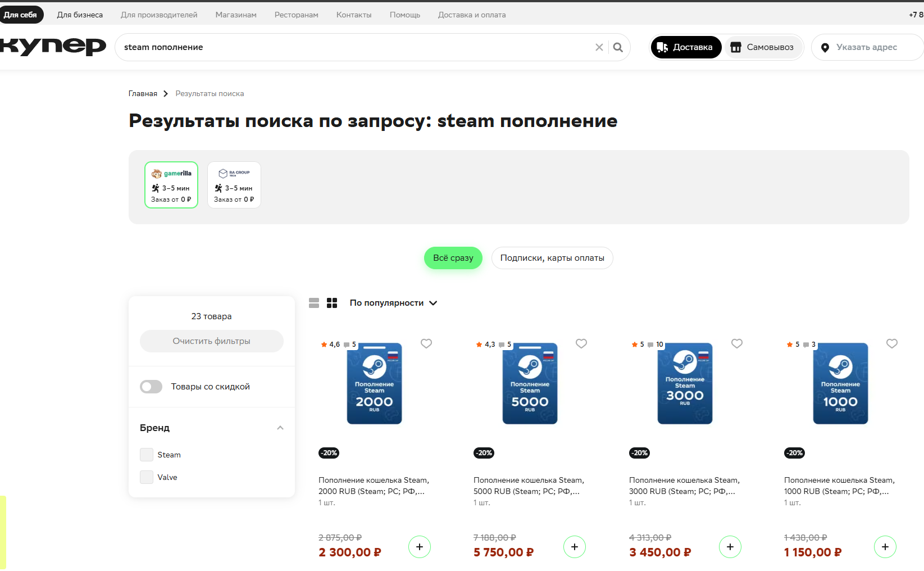Open the По популярности sort dropdown
The width and height of the screenshot is (924, 571).
pyautogui.click(x=393, y=303)
